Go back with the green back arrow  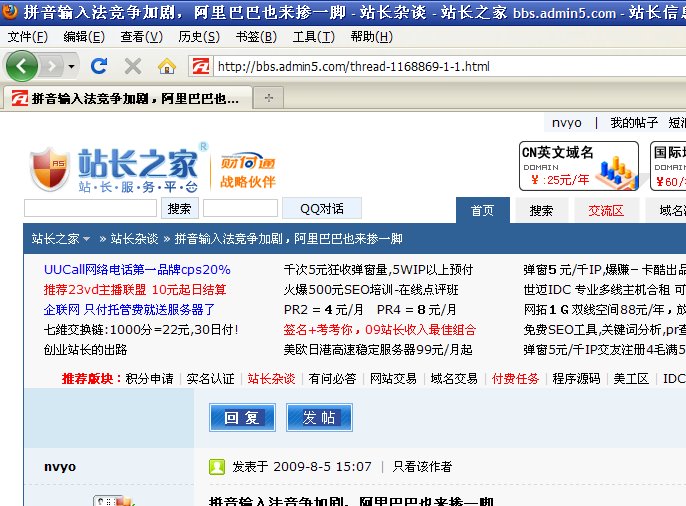click(x=21, y=66)
